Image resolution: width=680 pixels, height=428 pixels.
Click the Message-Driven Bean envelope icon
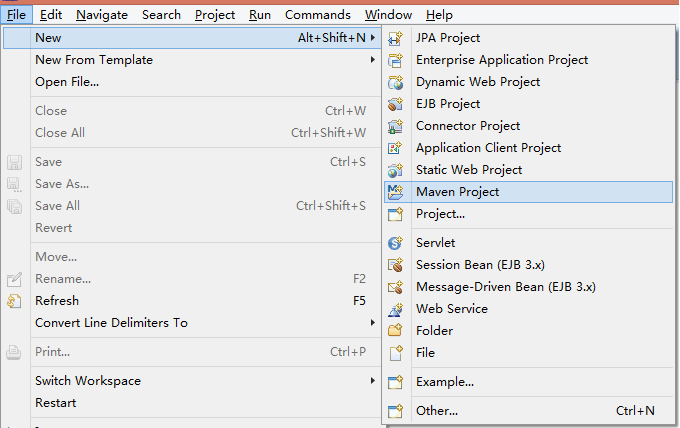pyautogui.click(x=395, y=287)
